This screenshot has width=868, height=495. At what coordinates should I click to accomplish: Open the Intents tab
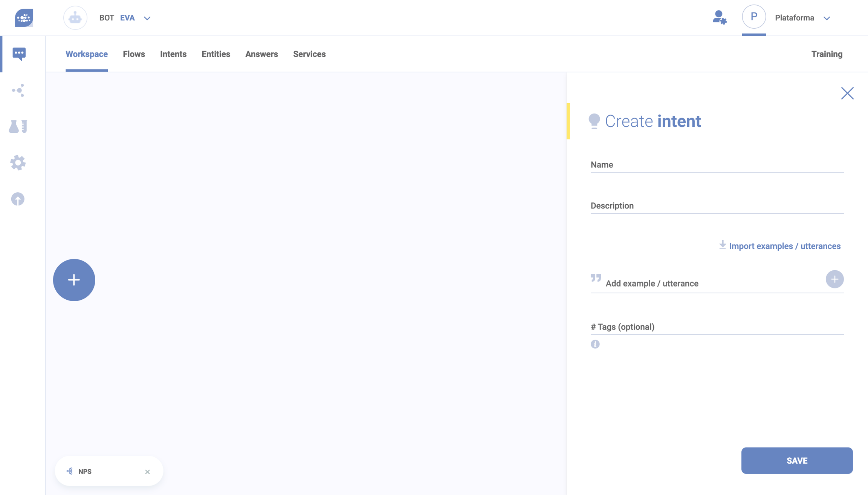[x=173, y=54]
